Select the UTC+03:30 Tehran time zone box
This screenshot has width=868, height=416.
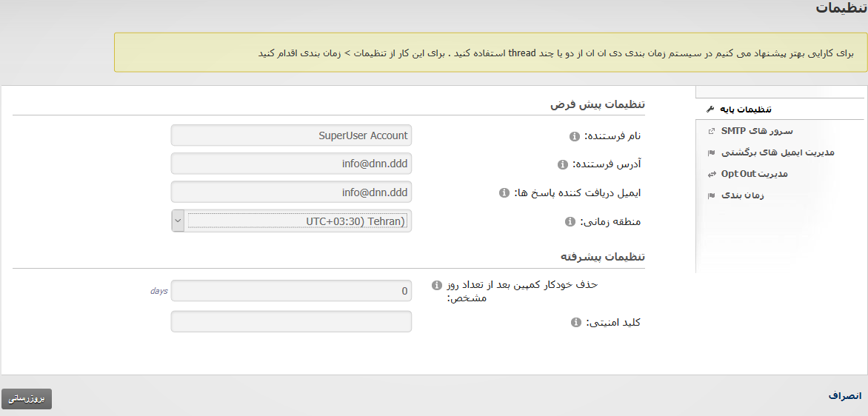click(298, 221)
